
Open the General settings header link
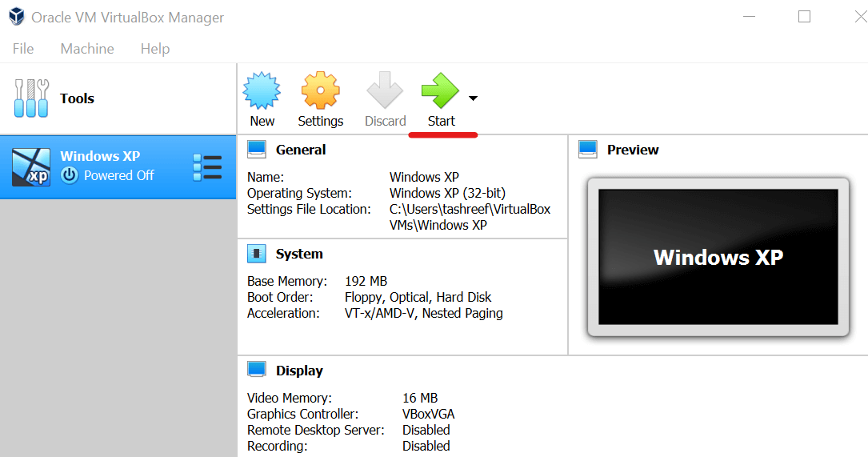pos(301,150)
